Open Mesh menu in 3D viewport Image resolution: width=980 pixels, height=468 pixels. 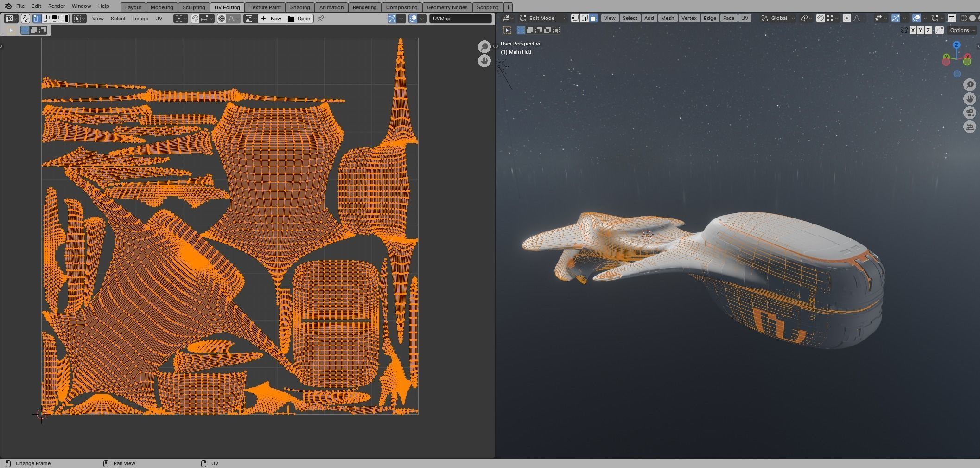pos(667,18)
